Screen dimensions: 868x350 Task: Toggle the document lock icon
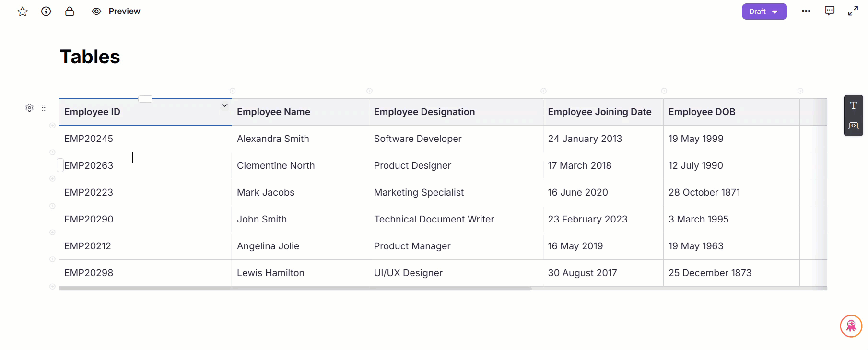70,12
